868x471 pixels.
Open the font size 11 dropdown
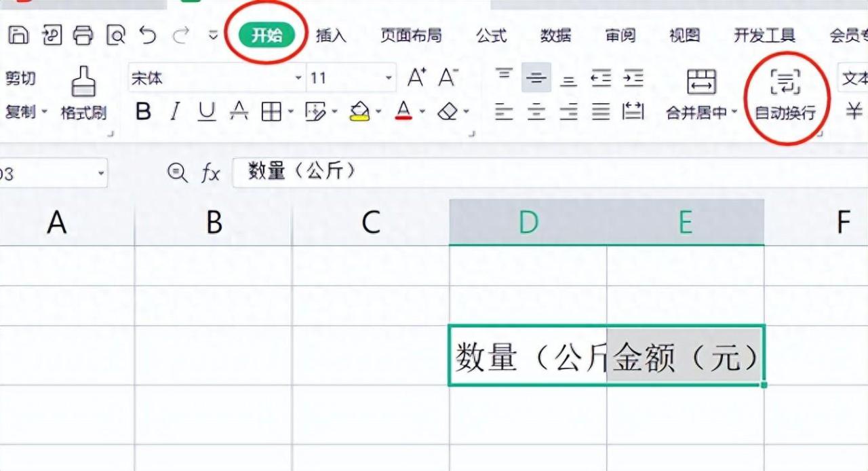click(389, 78)
